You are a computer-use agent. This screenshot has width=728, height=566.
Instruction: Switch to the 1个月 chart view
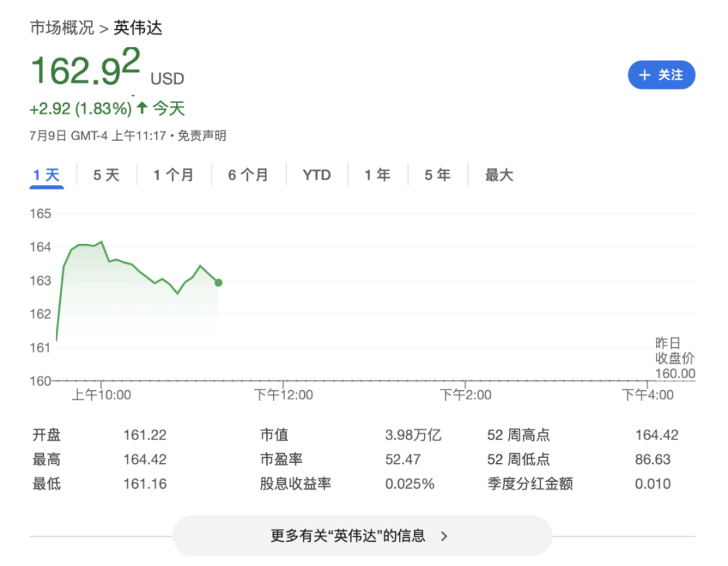[174, 174]
